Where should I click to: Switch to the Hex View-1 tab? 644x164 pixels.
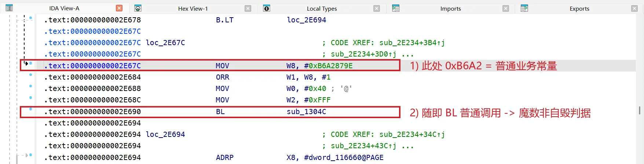point(193,8)
